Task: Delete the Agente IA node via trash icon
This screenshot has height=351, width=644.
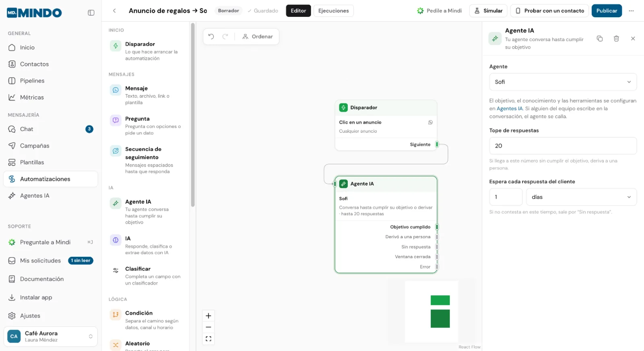Action: (x=616, y=39)
